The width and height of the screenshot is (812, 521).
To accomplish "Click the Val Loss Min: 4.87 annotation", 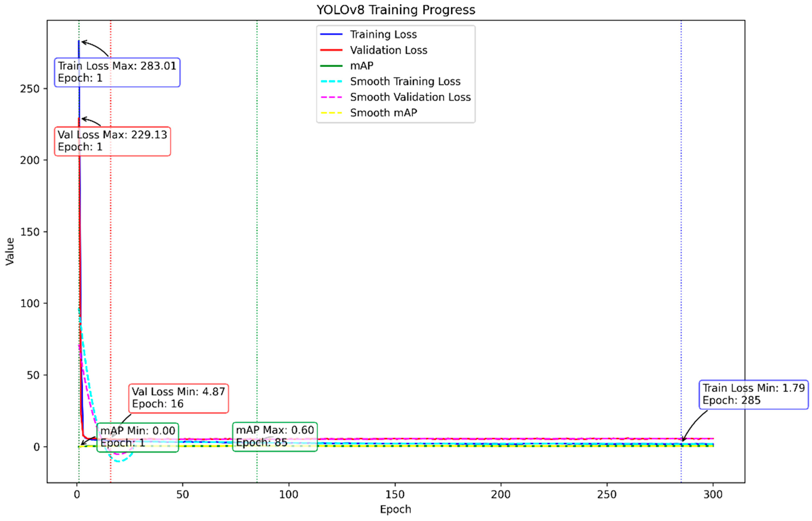I will (178, 398).
